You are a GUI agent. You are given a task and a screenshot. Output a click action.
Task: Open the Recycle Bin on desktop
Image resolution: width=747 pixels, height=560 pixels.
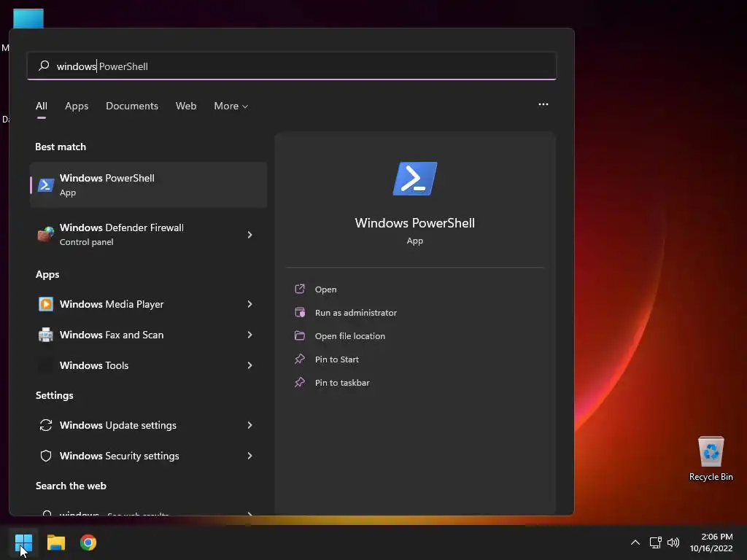click(x=711, y=459)
